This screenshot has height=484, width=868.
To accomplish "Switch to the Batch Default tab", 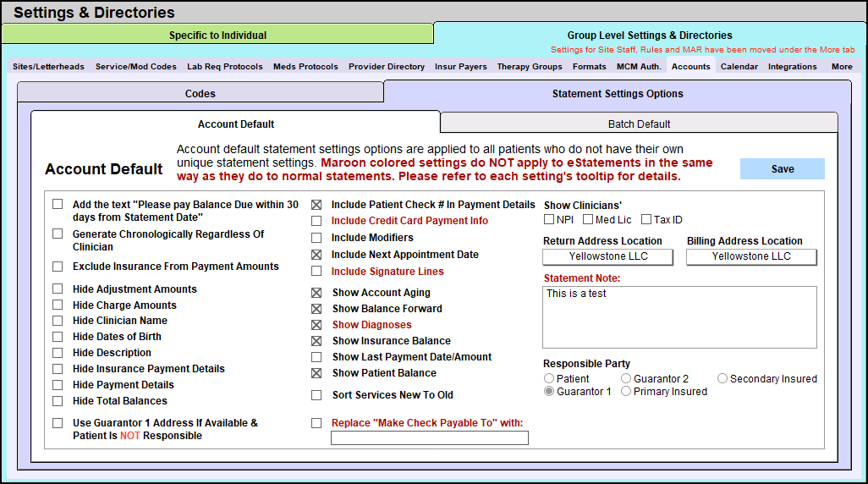I will tap(639, 124).
